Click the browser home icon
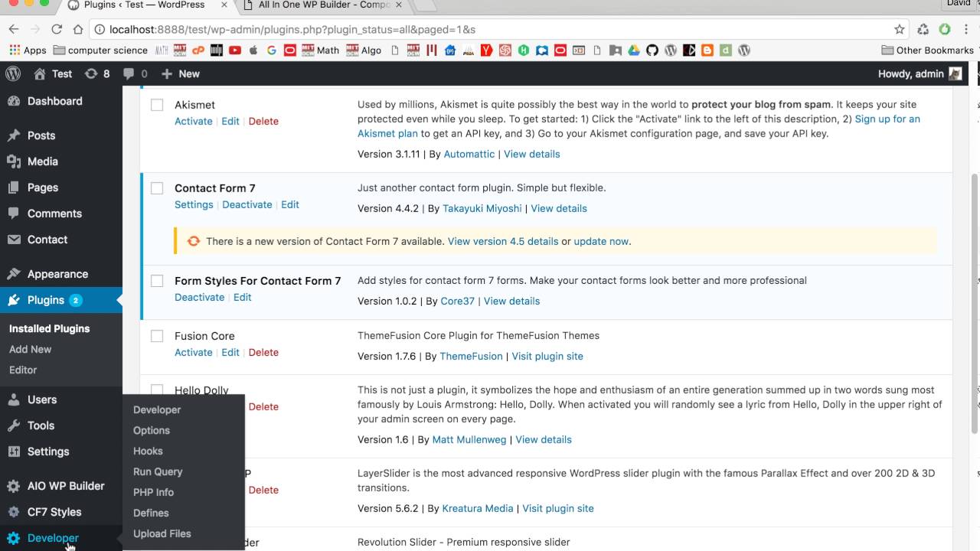Screen dimensions: 980x551 77,29
